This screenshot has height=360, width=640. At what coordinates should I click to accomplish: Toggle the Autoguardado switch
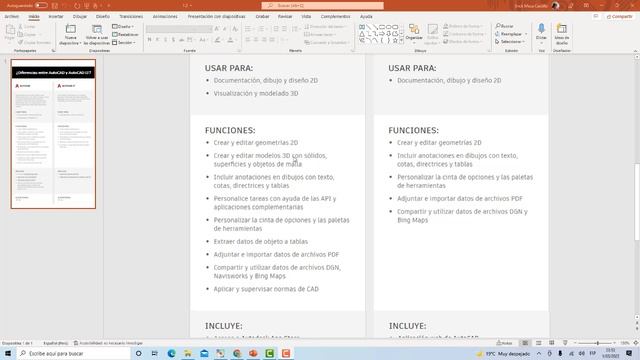coord(41,6)
